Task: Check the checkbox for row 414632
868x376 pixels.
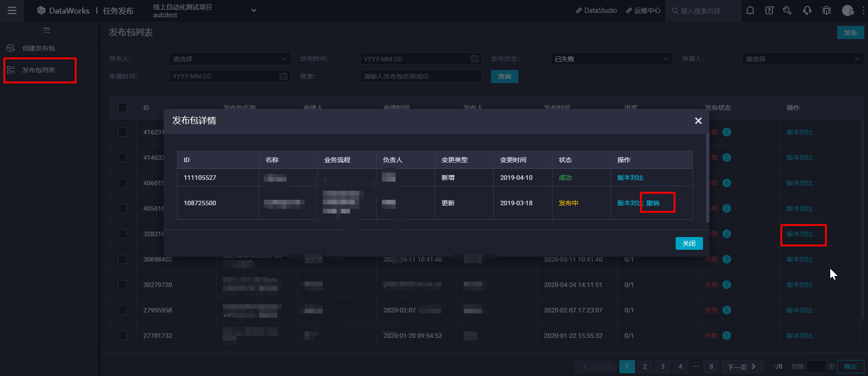Action: pyautogui.click(x=122, y=158)
